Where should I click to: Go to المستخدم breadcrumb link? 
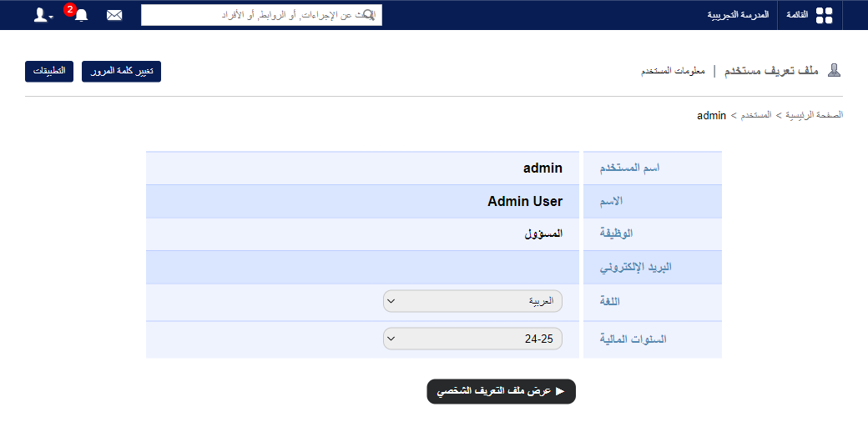coord(755,115)
